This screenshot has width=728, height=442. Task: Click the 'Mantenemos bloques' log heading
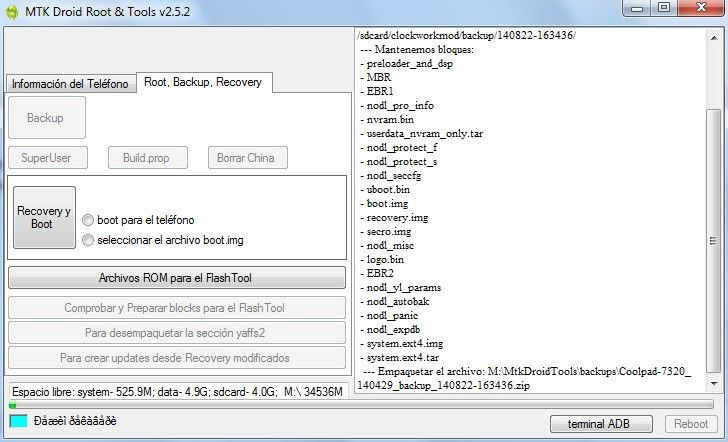[417, 49]
